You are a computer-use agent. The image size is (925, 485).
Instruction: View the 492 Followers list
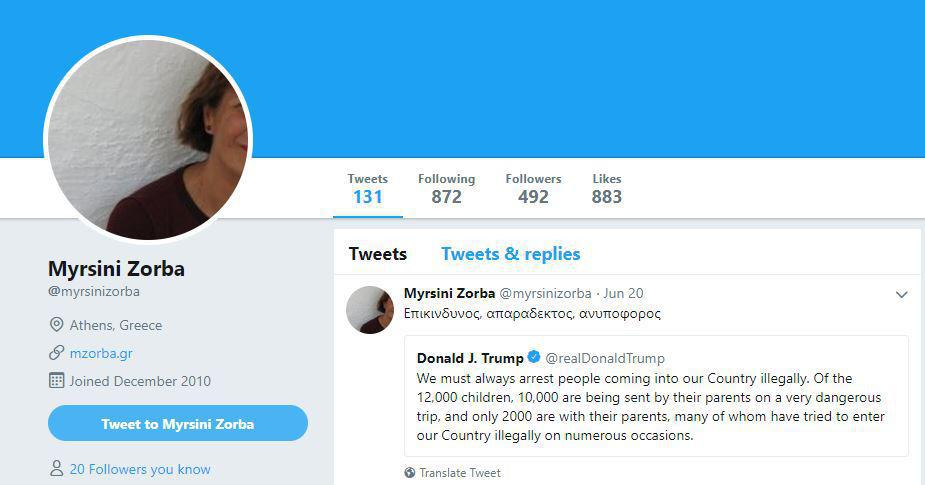(533, 188)
